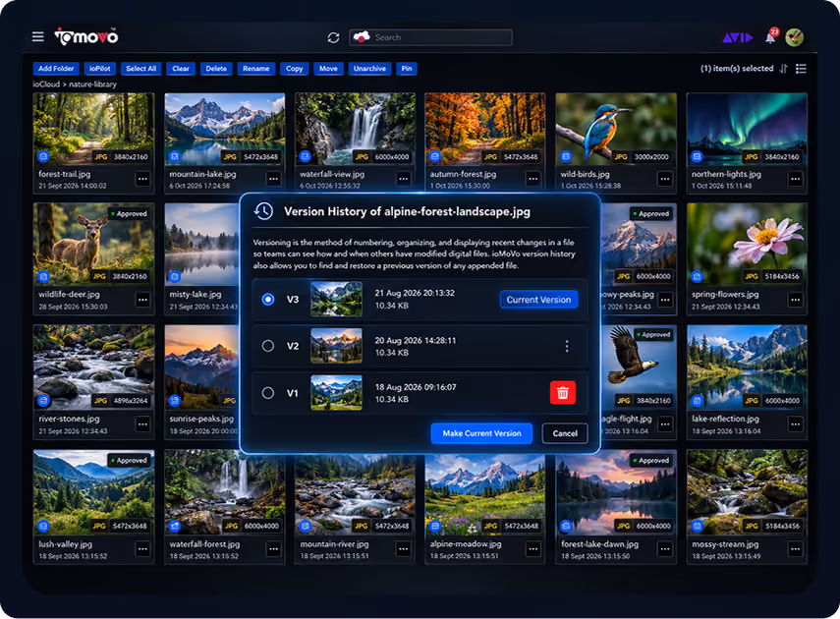Open more options for mossy-stream.jpg
The height and width of the screenshot is (619, 840).
coord(796,549)
